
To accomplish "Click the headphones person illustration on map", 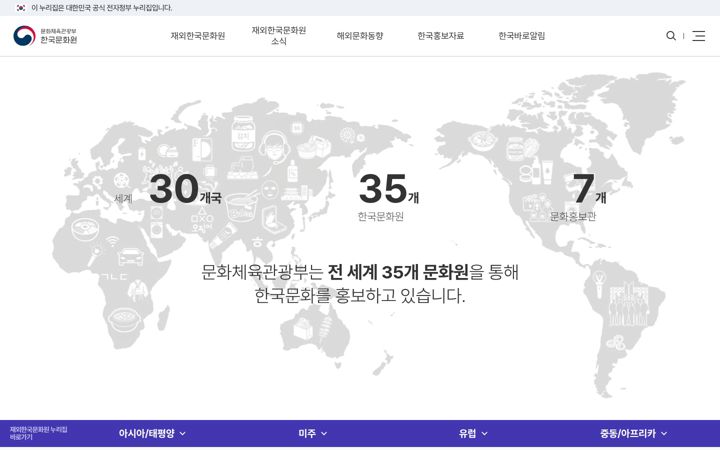I will (275, 147).
